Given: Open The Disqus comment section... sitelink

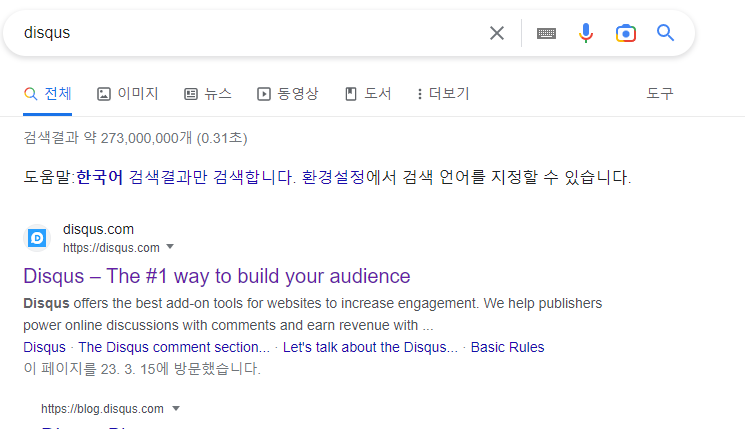Looking at the screenshot, I should click(x=174, y=347).
